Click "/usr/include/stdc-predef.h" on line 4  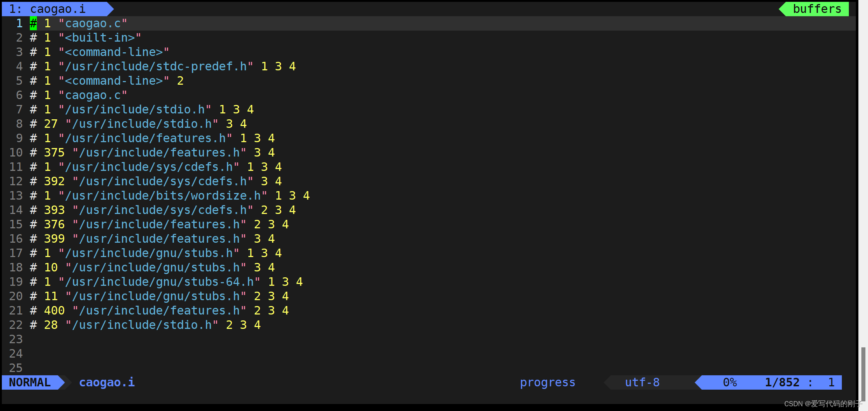(x=156, y=66)
